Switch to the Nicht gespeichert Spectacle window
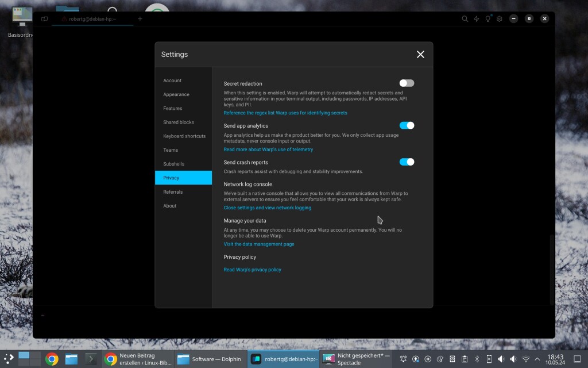 coord(355,359)
